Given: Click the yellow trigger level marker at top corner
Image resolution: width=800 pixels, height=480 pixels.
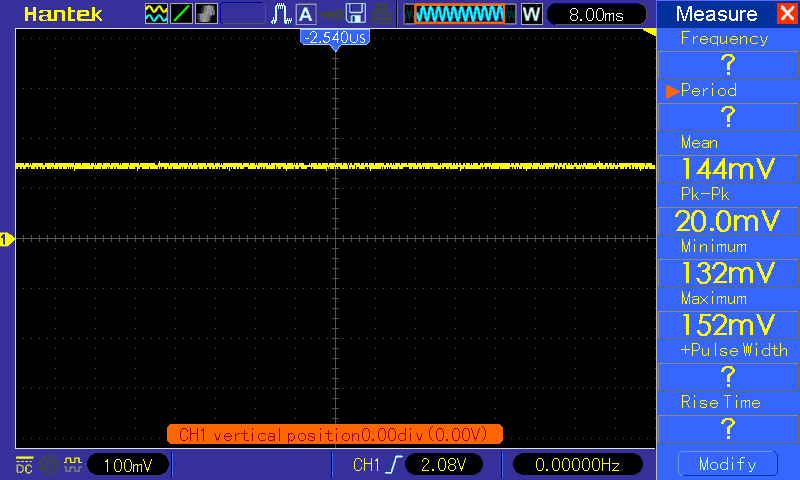Looking at the screenshot, I should pos(650,33).
